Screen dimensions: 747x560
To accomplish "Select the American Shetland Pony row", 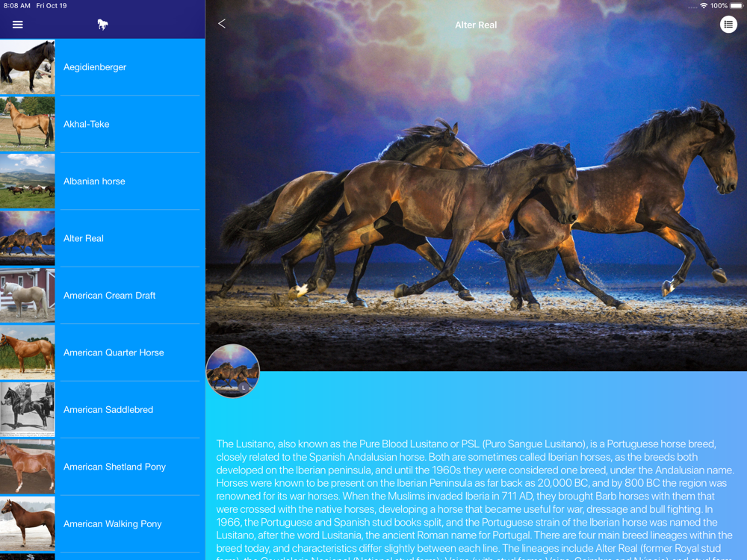I will pos(102,467).
